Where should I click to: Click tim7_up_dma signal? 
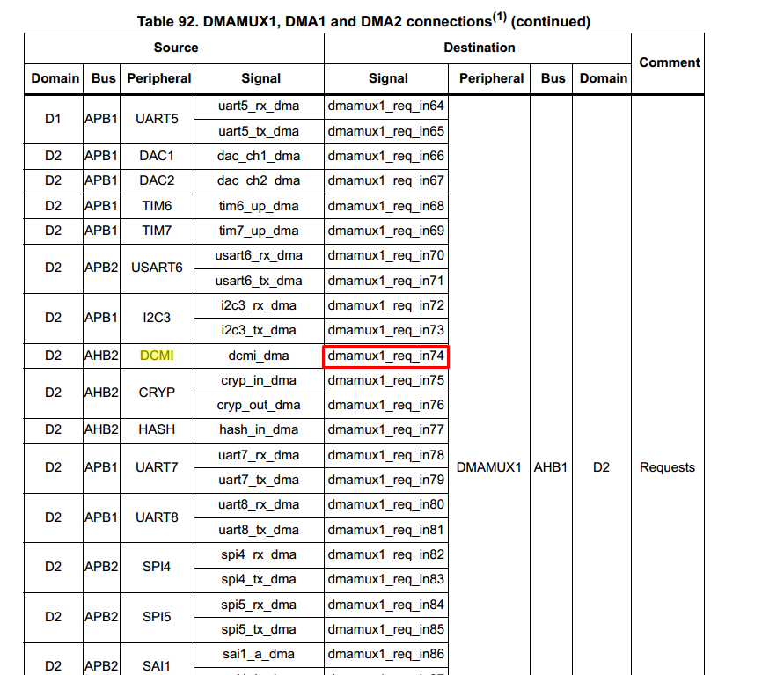[x=259, y=231]
